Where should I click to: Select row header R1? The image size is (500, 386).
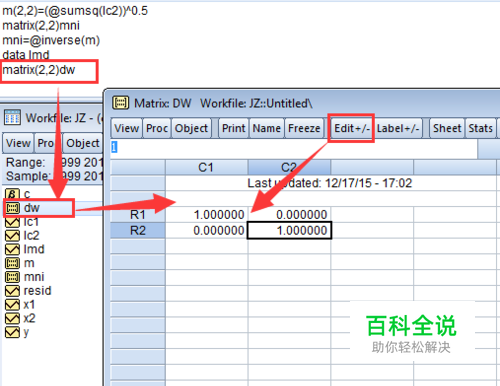coord(138,215)
